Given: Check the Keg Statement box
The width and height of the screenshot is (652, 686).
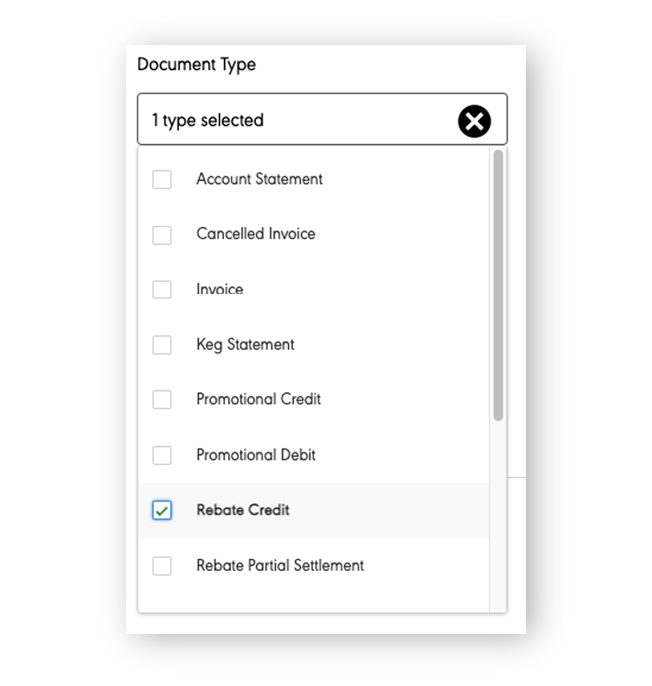Looking at the screenshot, I should pyautogui.click(x=161, y=345).
